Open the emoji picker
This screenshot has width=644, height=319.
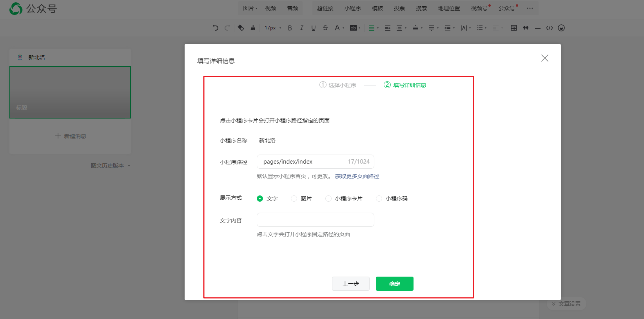tap(561, 28)
